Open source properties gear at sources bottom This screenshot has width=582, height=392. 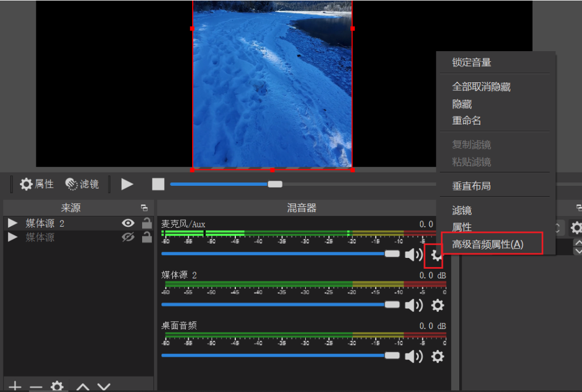57,386
